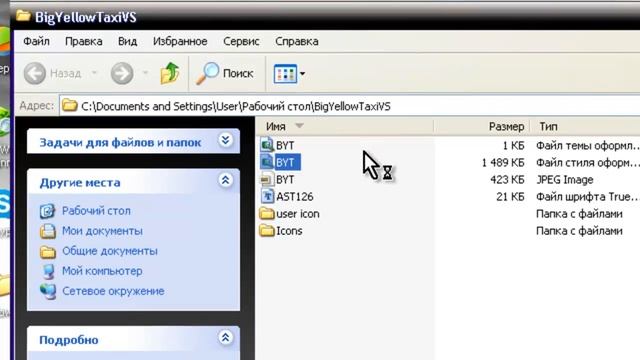
Task: Open the Сервис menu
Action: [x=241, y=41]
